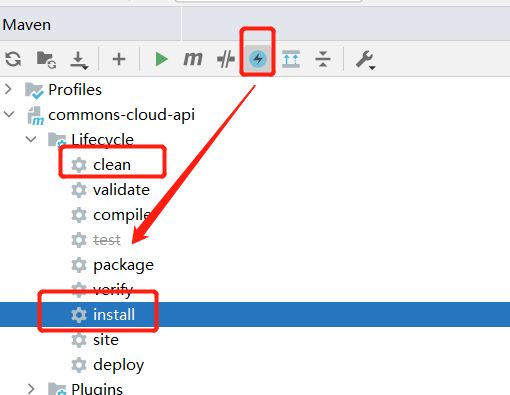510x395 pixels.
Task: Select the skipped test lifecycle goal
Action: click(x=107, y=240)
